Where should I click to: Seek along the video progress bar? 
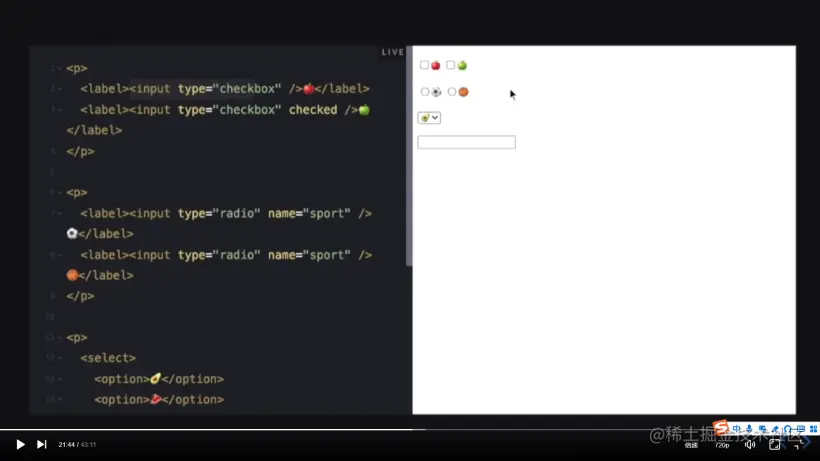click(410, 430)
